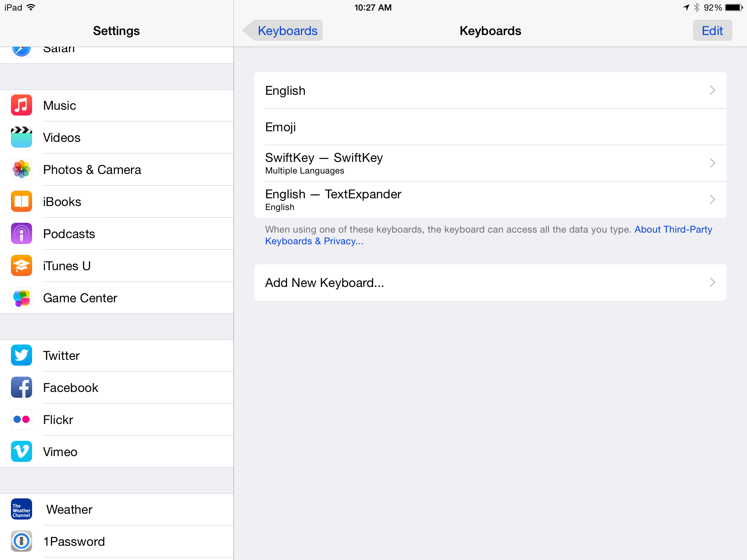This screenshot has height=560, width=747.
Task: Select Twitter in the settings sidebar
Action: 117,355
